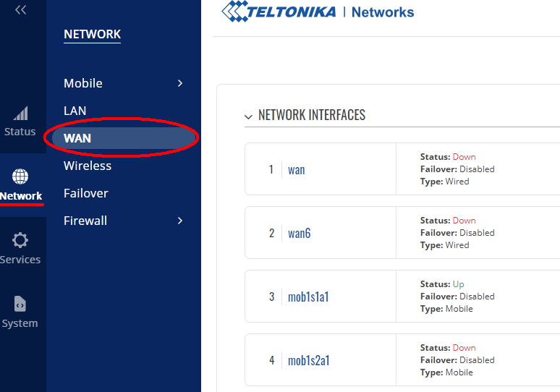Image resolution: width=560 pixels, height=392 pixels.
Task: Expand the Firewall submenu arrow
Action: (x=180, y=221)
